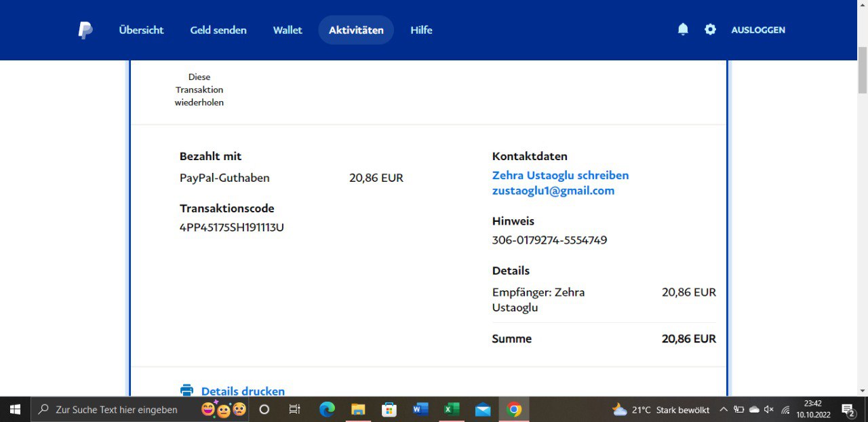Open account settings gear icon
This screenshot has width=868, height=422.
point(710,29)
